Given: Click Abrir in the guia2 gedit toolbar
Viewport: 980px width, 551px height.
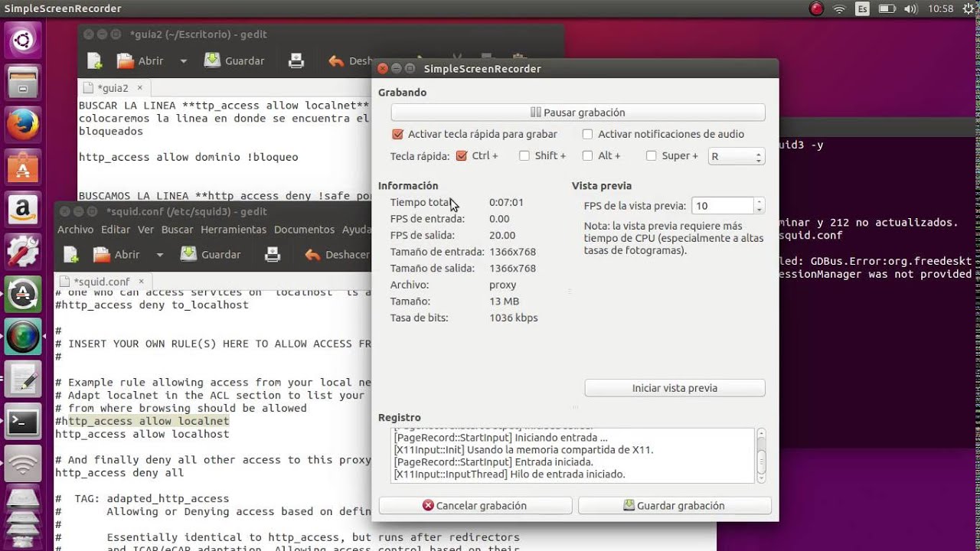Looking at the screenshot, I should [x=140, y=60].
